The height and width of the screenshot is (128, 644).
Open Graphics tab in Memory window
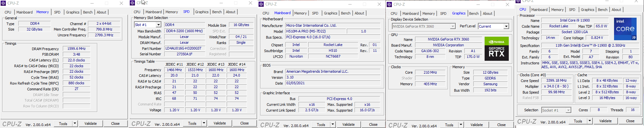[73, 12]
